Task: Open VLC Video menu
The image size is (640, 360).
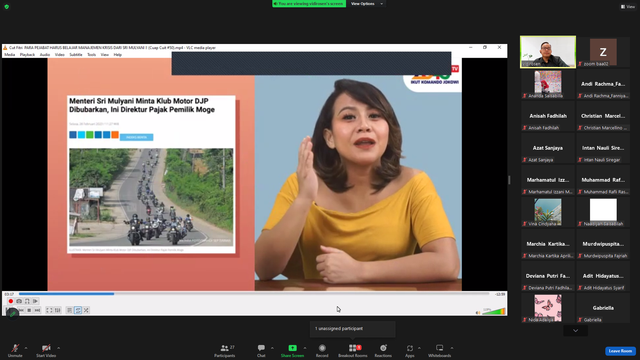Action: click(60, 55)
